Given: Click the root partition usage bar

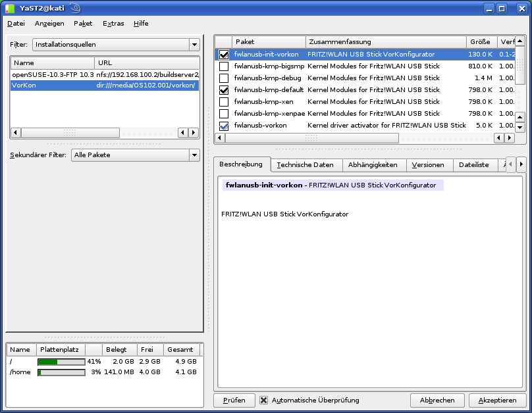Looking at the screenshot, I should 61,362.
